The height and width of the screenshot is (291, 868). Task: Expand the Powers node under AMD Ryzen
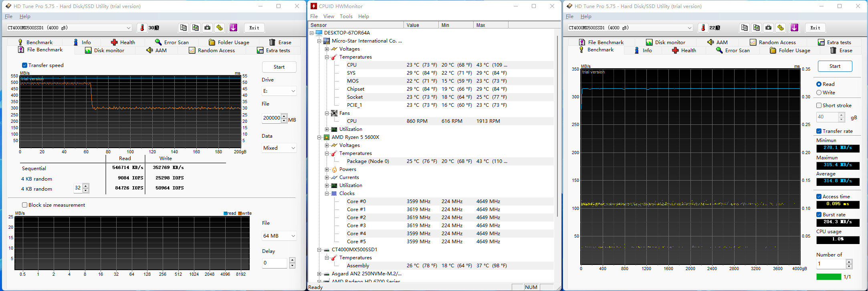pyautogui.click(x=327, y=169)
